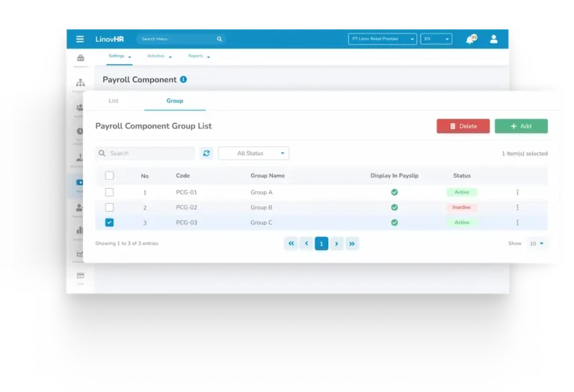Go to the last page with double-right arrows

point(352,243)
